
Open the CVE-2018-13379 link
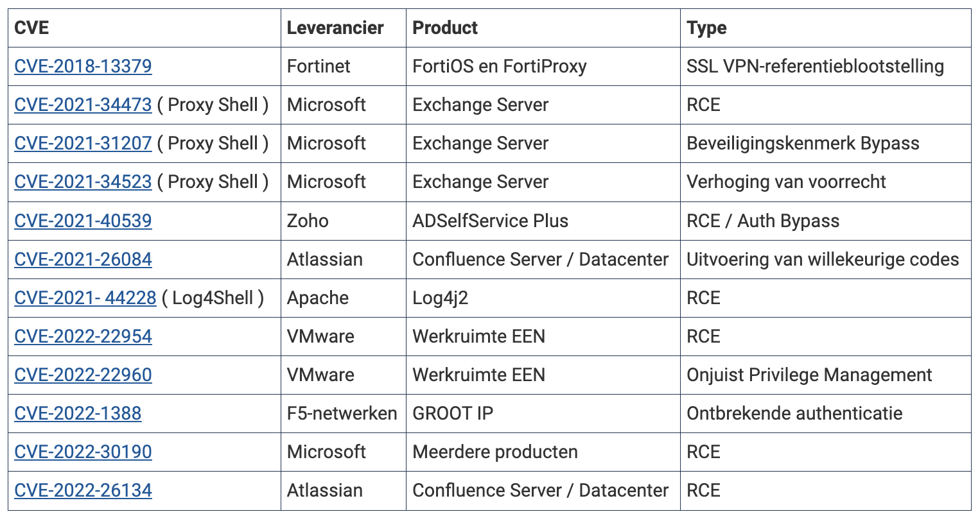point(83,67)
